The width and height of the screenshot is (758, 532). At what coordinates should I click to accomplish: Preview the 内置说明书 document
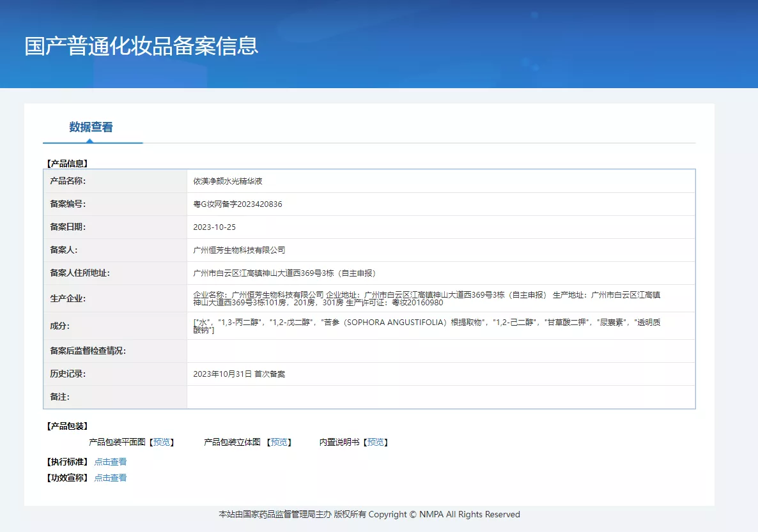[x=376, y=442]
